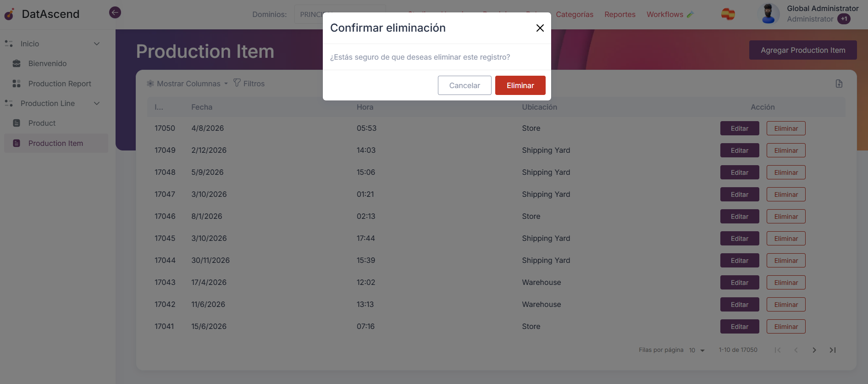Sort by Fecha column header
Screen dimensions: 868x384
(202, 107)
